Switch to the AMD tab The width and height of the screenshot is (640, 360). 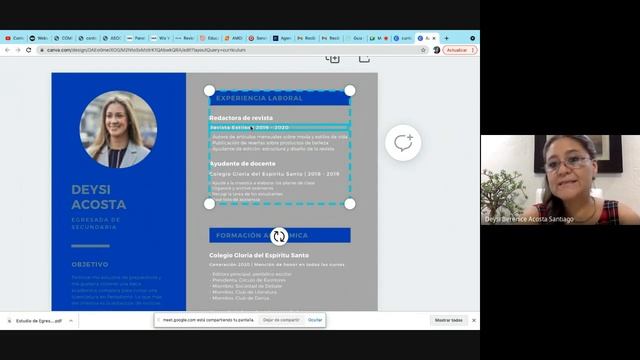click(233, 38)
